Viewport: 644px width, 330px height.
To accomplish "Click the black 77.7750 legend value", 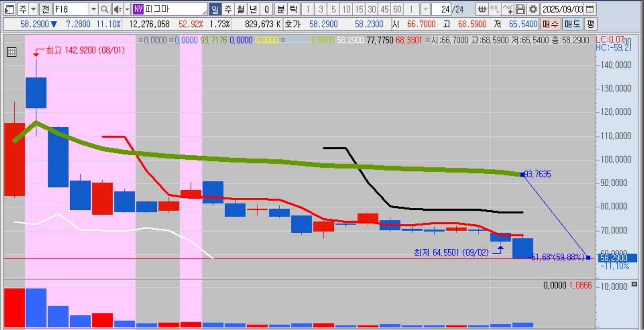I will click(379, 40).
